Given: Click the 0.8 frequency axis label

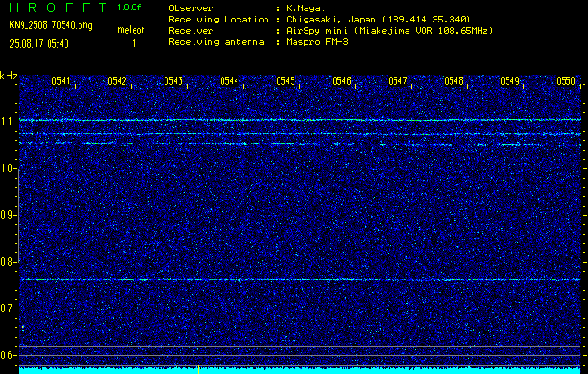Looking at the screenshot, I should coord(7,262).
